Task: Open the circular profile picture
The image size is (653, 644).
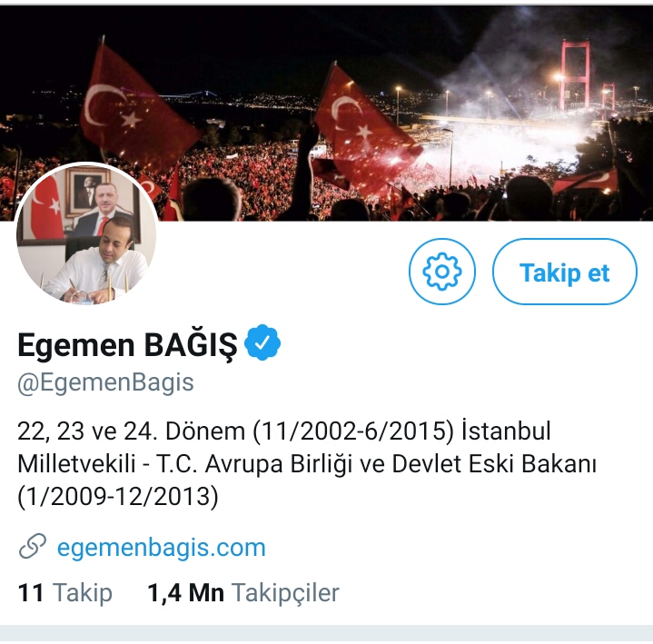Action: pyautogui.click(x=86, y=233)
